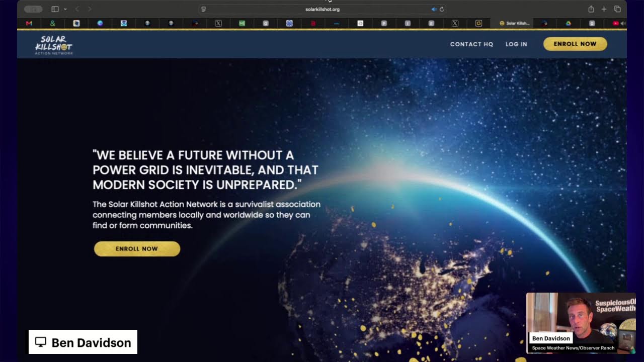Go back to the previous page

(x=77, y=9)
